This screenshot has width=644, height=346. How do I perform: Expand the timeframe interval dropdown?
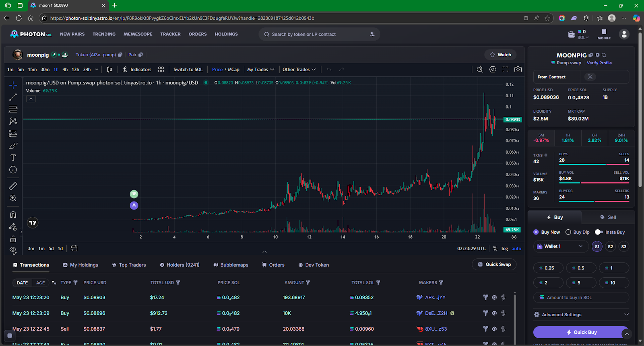point(97,70)
